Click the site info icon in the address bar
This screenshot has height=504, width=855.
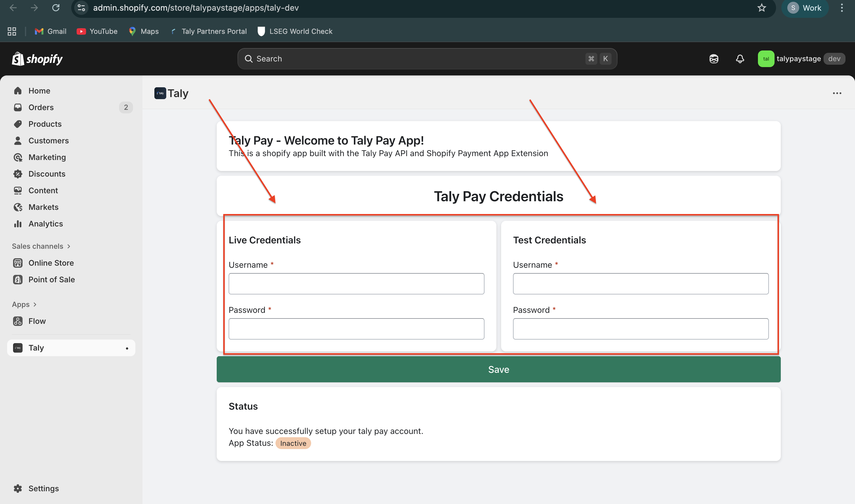tap(81, 8)
